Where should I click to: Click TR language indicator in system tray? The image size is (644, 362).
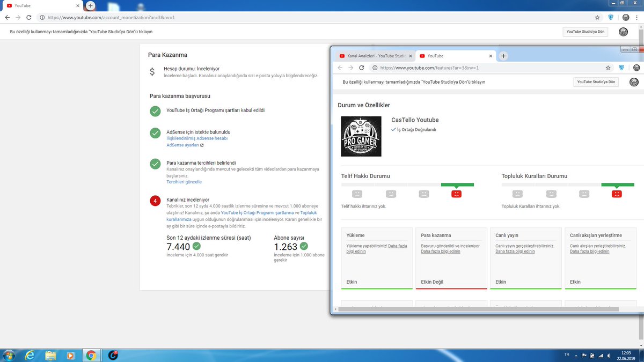[x=567, y=355]
